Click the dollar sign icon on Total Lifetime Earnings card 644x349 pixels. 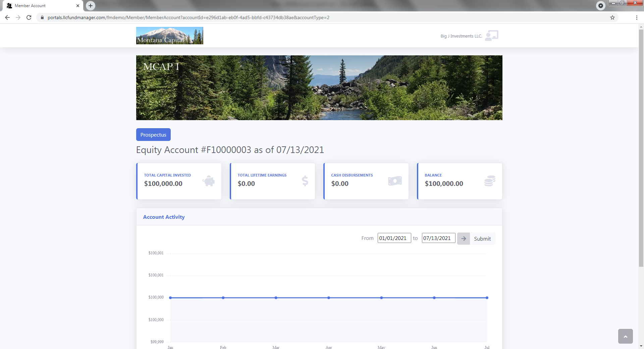[x=305, y=181]
